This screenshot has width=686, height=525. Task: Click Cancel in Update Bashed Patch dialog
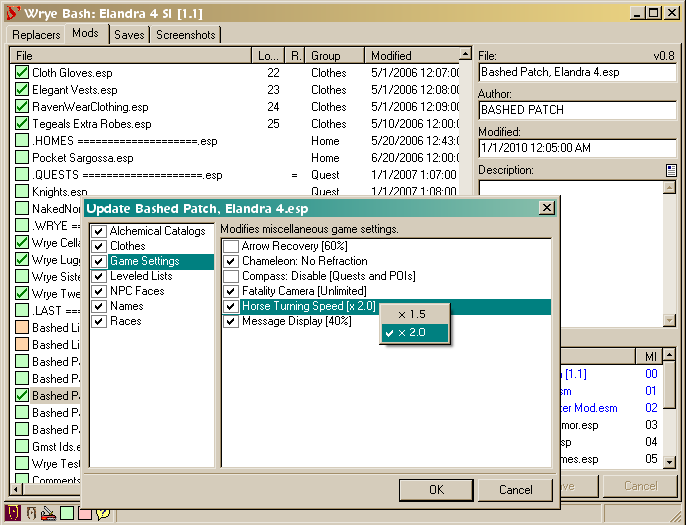point(515,490)
